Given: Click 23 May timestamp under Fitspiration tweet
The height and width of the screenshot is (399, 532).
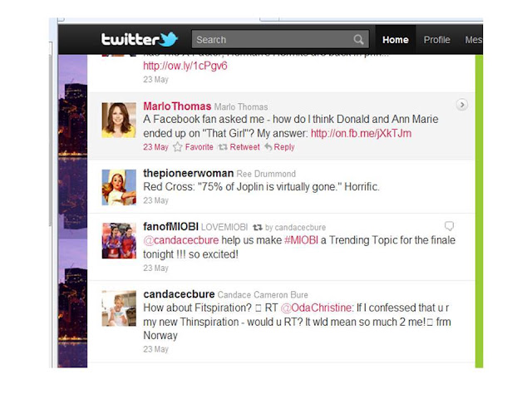Looking at the screenshot, I should 155,349.
